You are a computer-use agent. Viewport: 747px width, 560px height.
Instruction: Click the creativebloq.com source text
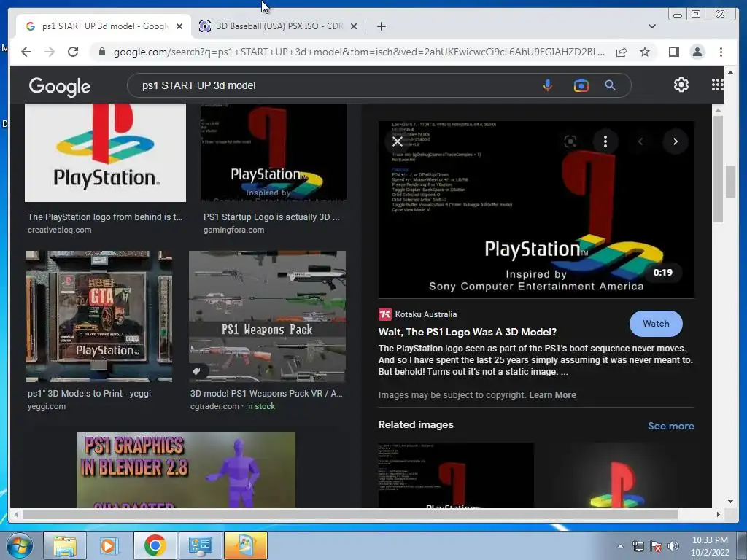(x=60, y=230)
